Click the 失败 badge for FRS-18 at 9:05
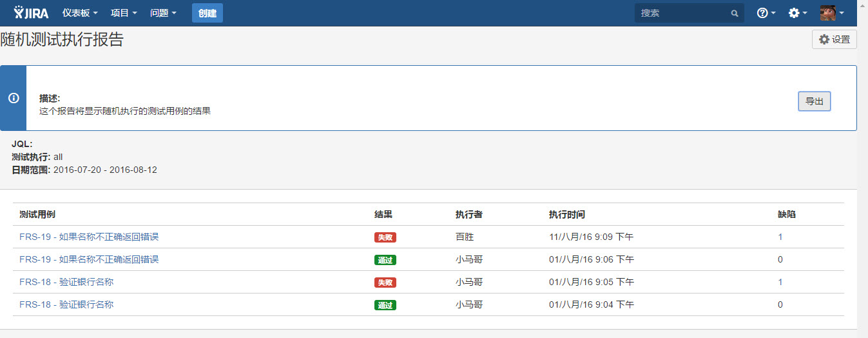Image resolution: width=868 pixels, height=338 pixels. click(x=385, y=283)
